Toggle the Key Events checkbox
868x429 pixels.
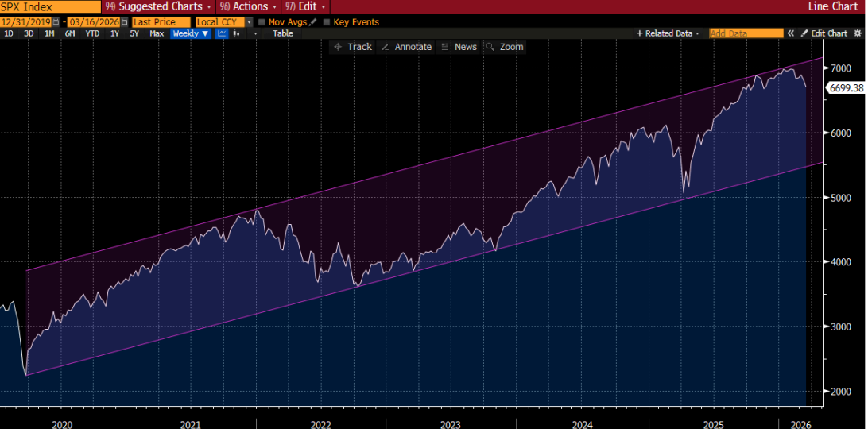point(327,22)
